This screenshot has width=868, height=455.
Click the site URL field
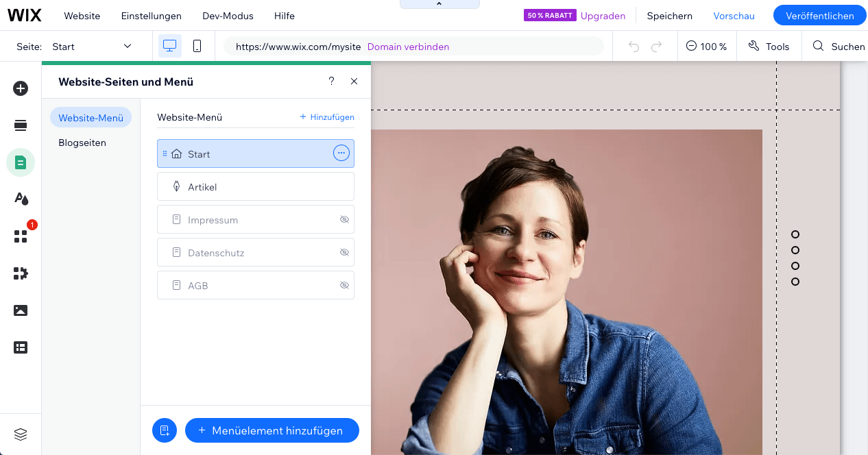(413, 46)
